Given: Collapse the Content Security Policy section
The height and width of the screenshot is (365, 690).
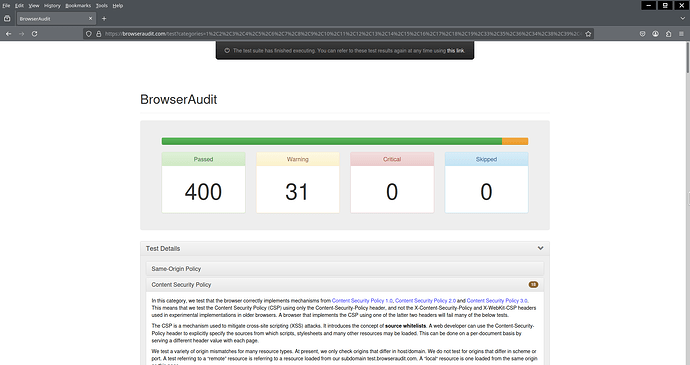Looking at the screenshot, I should [x=345, y=285].
